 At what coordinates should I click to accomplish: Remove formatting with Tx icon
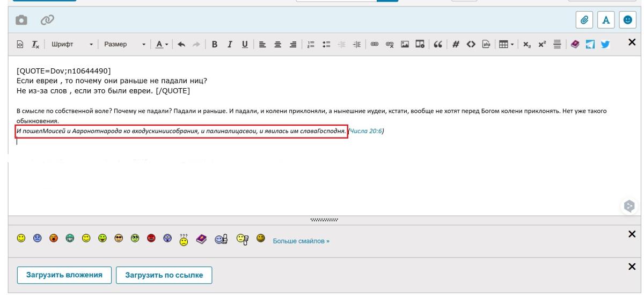(35, 44)
